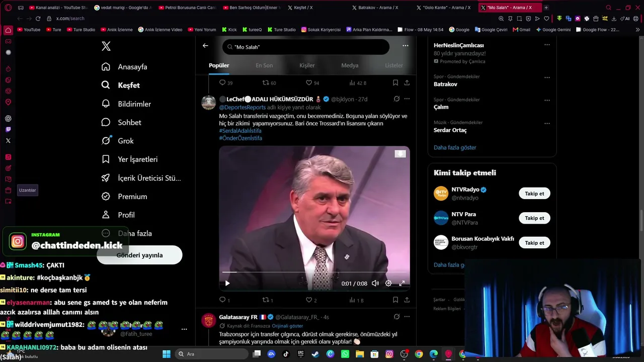
Task: Follow NTVRadyo with Takip et
Action: point(534,194)
